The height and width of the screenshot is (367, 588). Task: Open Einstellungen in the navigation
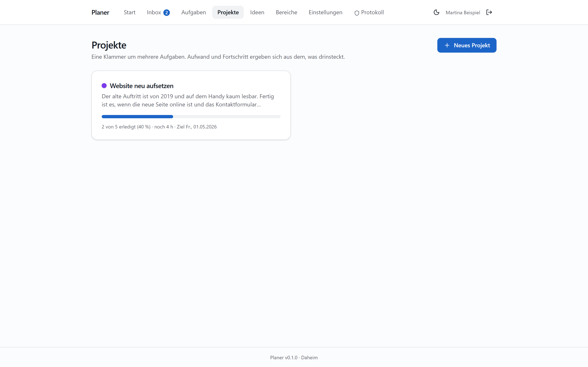point(325,12)
